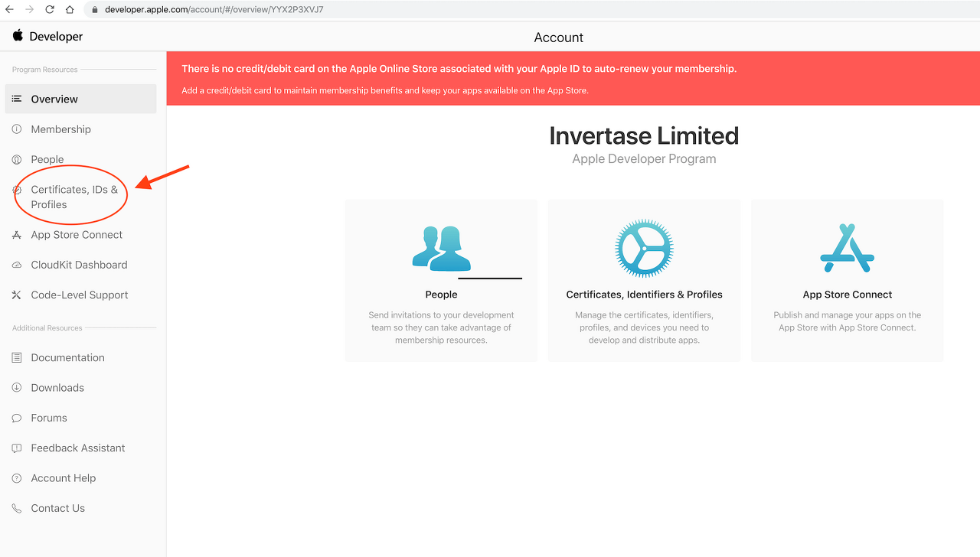The height and width of the screenshot is (557, 980).
Task: Click the App Store Connect card icon
Action: [848, 248]
